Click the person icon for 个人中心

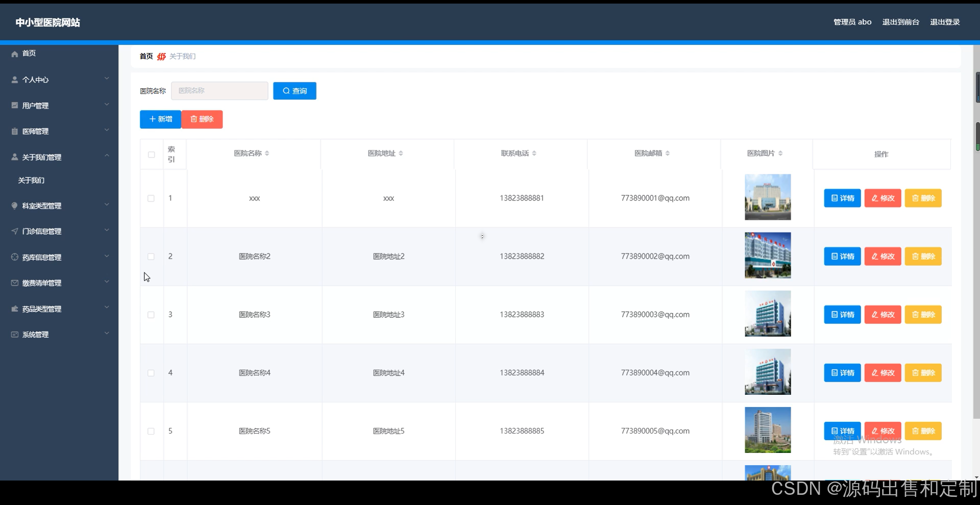point(15,80)
